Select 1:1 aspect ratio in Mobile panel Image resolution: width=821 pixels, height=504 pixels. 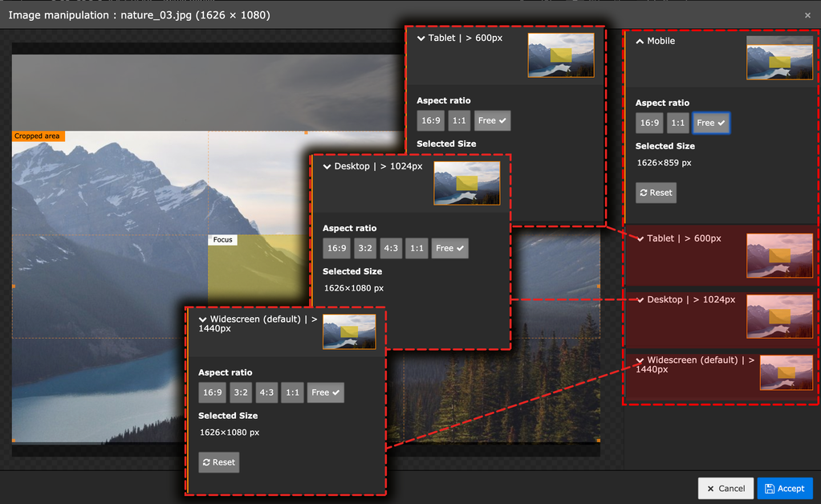(x=678, y=123)
